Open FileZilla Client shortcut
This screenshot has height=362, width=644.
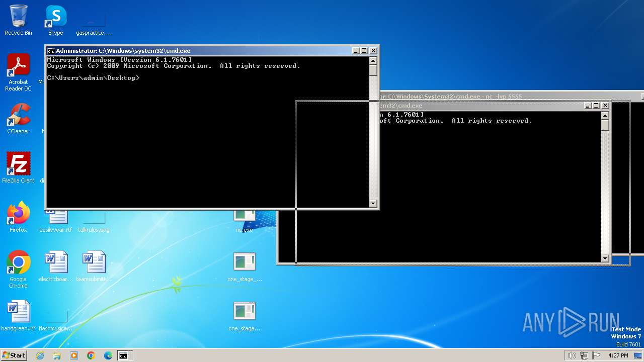tap(18, 167)
